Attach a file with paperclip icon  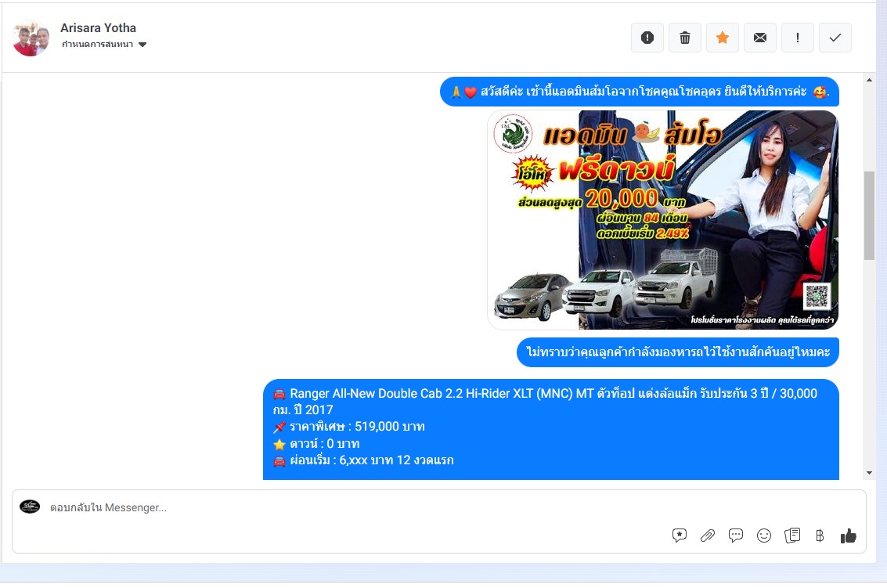708,536
